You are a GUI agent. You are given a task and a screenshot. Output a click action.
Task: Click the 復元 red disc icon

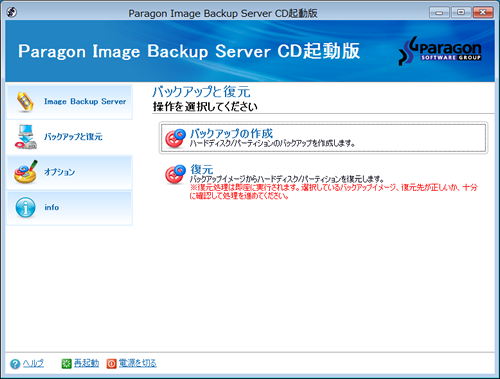coord(175,174)
